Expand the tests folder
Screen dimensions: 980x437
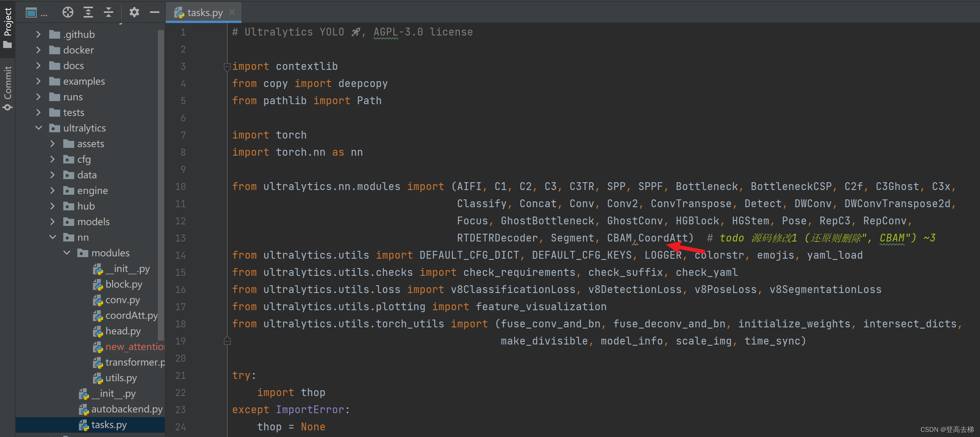[38, 112]
